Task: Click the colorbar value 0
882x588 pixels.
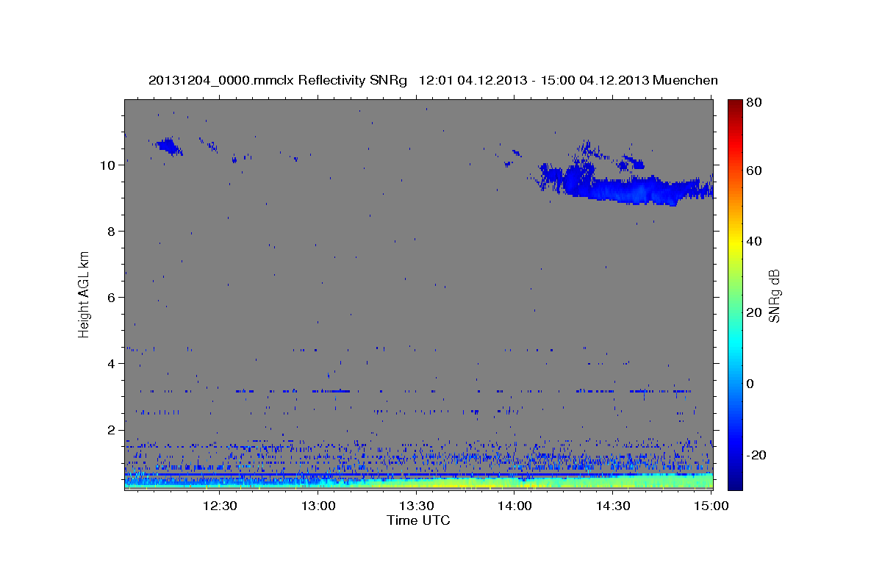Action: point(750,384)
